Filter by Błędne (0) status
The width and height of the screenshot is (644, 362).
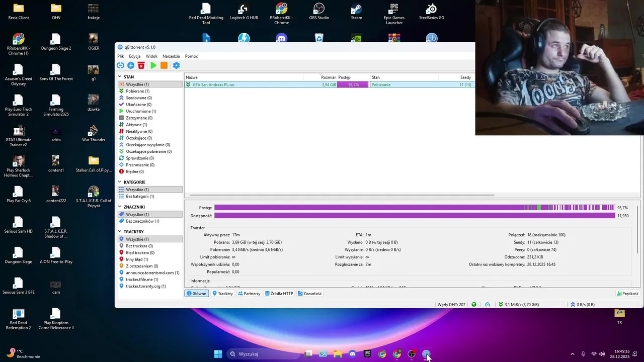pos(150,171)
